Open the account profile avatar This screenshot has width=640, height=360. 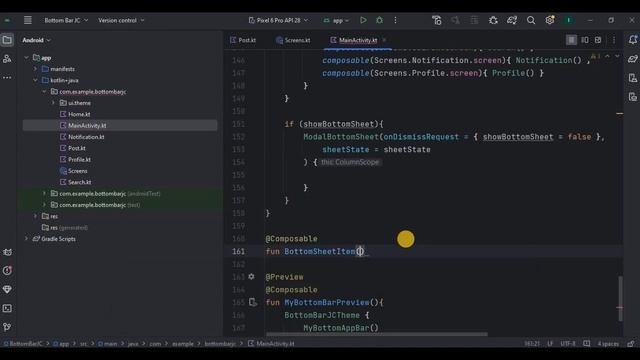click(569, 20)
